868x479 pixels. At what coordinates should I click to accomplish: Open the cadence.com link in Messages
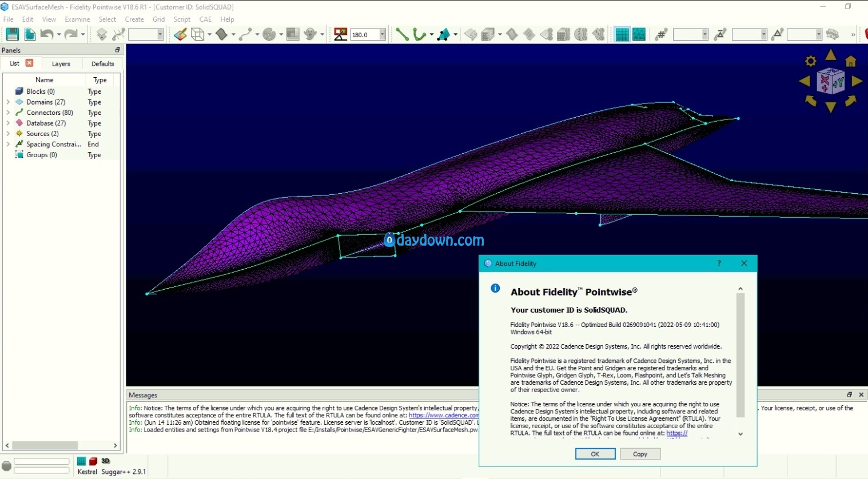tap(444, 416)
